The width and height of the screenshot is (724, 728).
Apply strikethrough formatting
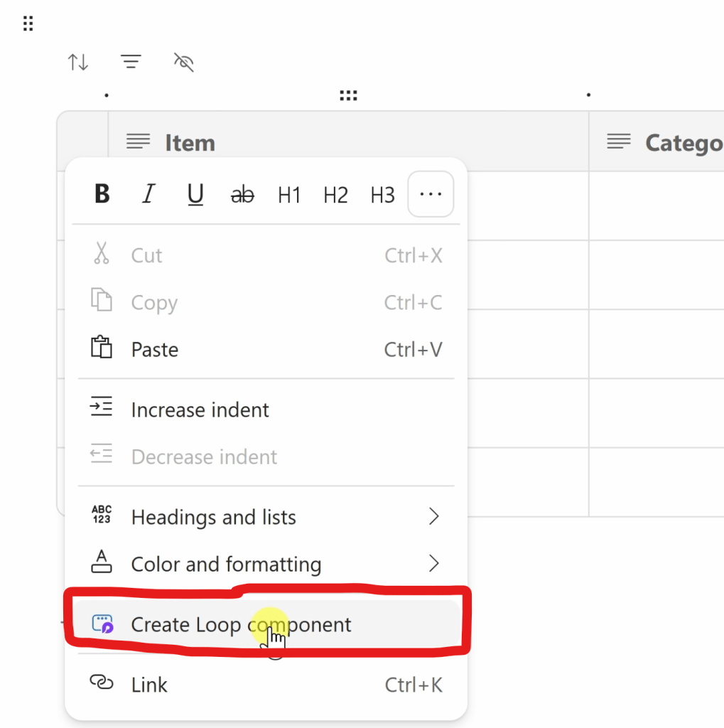click(x=242, y=194)
